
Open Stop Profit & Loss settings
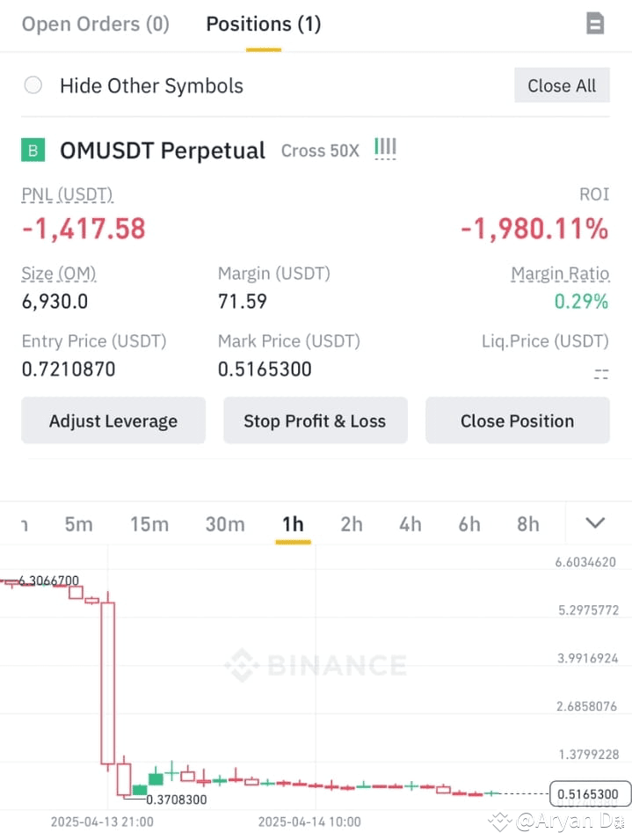pyautogui.click(x=315, y=420)
